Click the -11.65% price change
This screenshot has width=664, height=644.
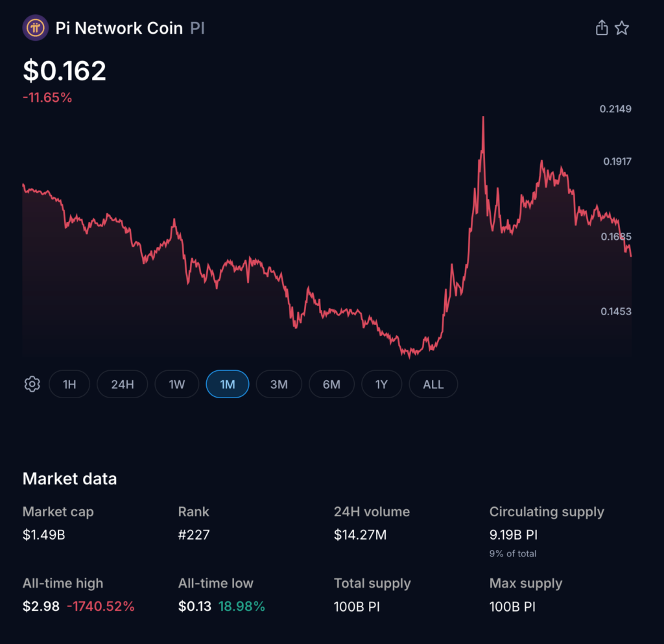pyautogui.click(x=47, y=99)
